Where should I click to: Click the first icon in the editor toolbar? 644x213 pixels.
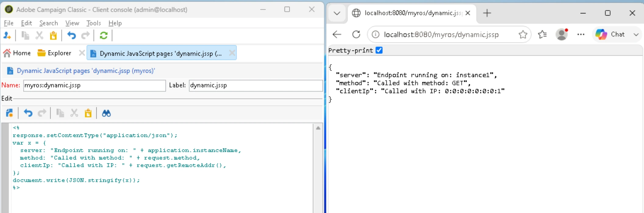(x=9, y=113)
